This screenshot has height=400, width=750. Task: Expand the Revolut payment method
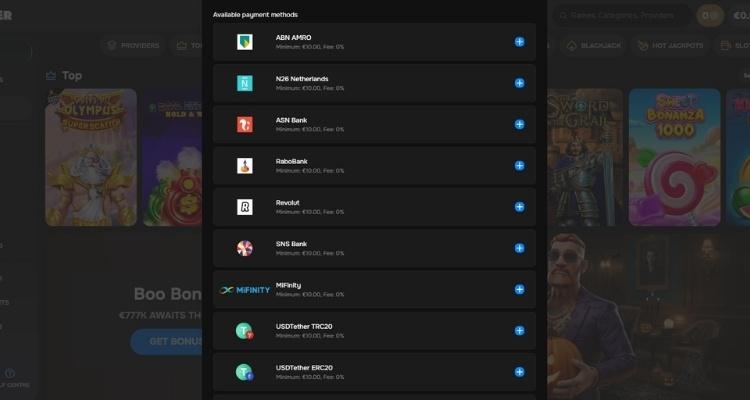[x=519, y=207]
